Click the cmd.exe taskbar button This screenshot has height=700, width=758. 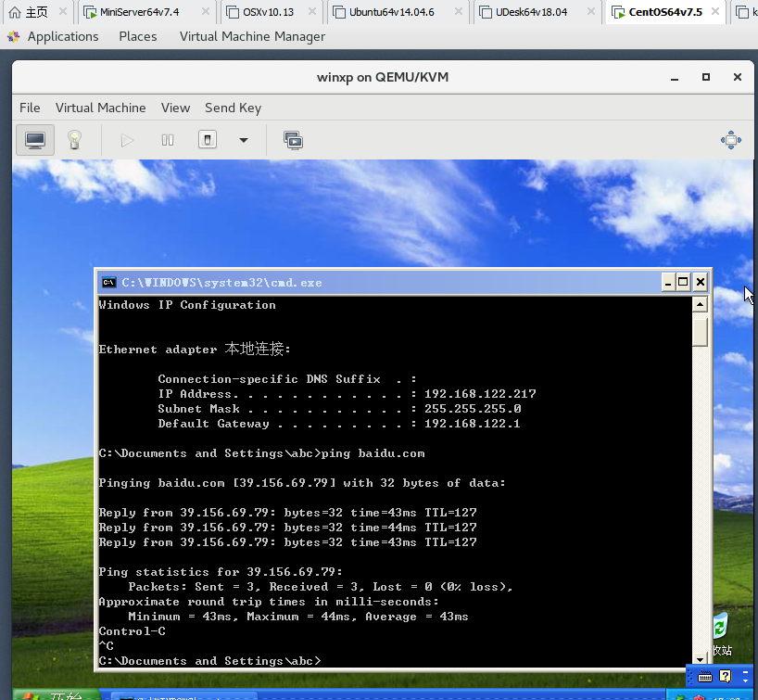(183, 696)
